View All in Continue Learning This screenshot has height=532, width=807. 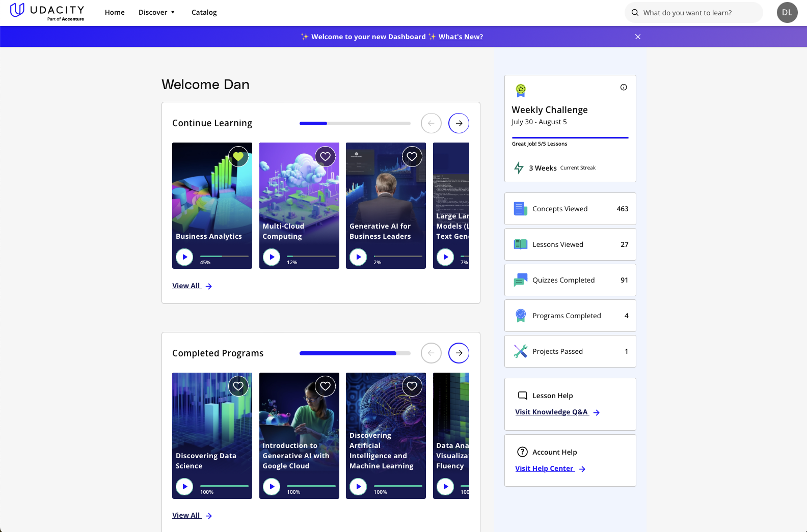coord(192,286)
